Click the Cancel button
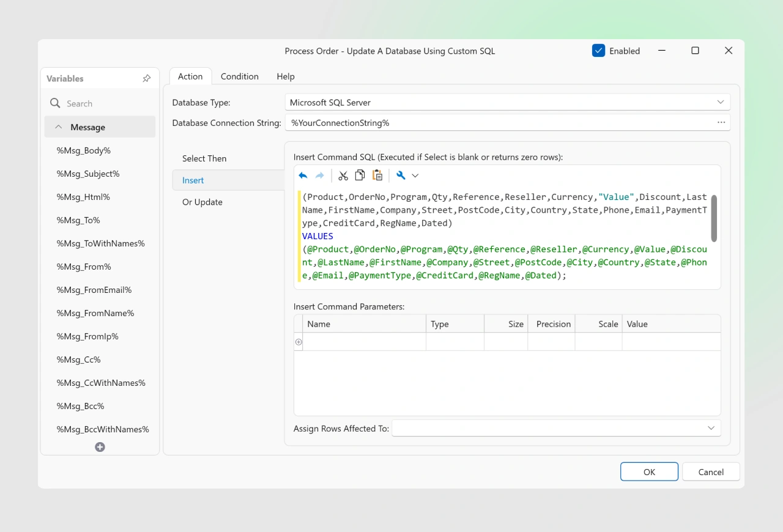This screenshot has height=532, width=783. [x=711, y=471]
